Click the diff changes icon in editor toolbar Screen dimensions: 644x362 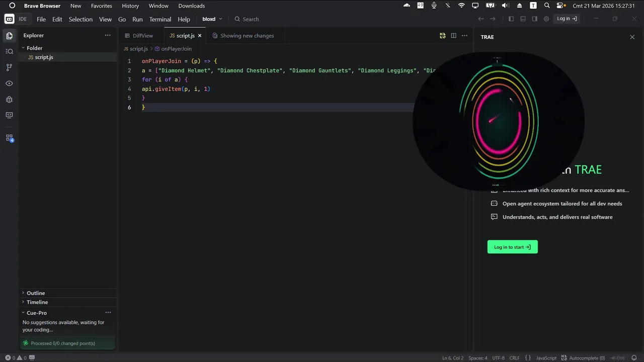[443, 36]
